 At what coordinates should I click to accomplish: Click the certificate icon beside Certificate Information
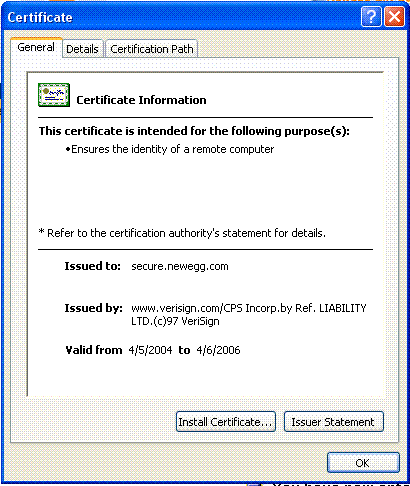pyautogui.click(x=54, y=95)
